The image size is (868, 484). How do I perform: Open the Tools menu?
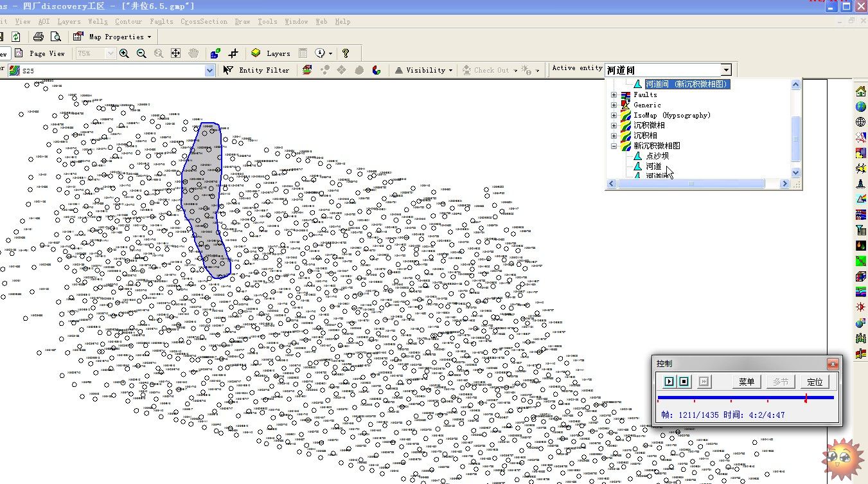click(267, 21)
